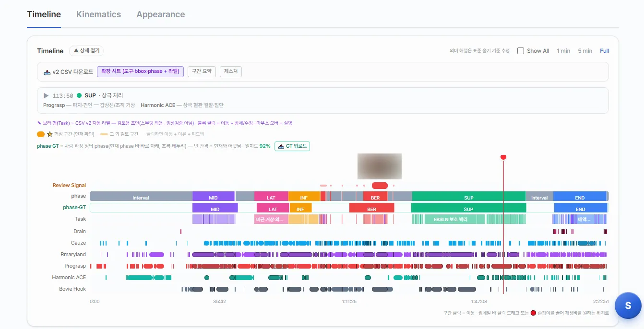This screenshot has height=329, width=644.
Task: Open the blue S floating button
Action: 628,305
